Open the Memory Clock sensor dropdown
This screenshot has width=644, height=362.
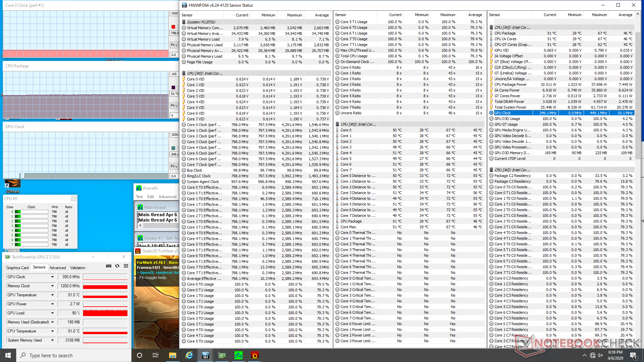tap(52, 286)
